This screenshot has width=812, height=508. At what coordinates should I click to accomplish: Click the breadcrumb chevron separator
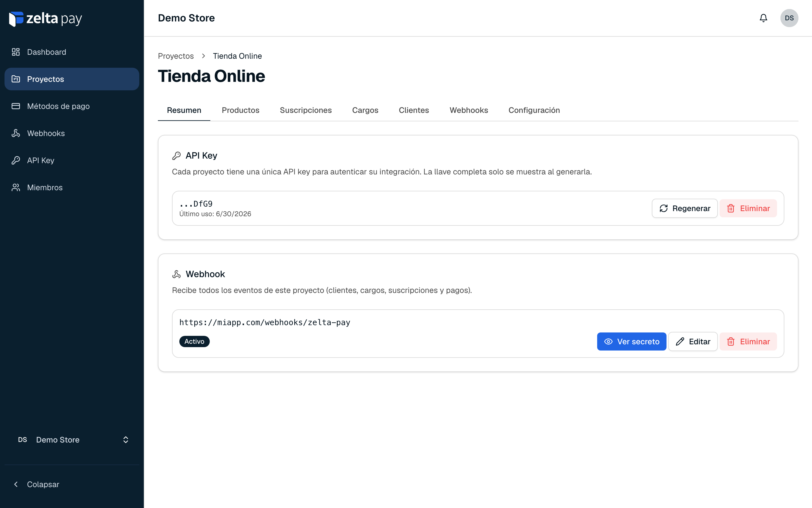(203, 56)
